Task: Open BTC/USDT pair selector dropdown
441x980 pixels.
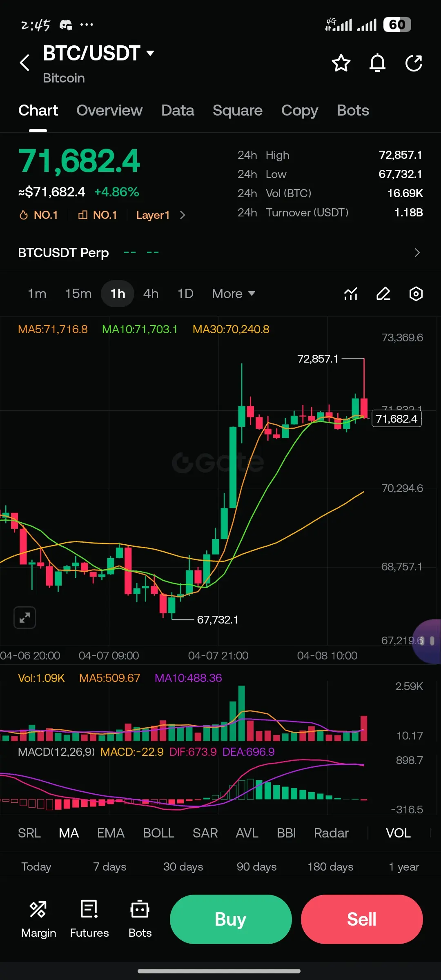Action: [x=98, y=53]
